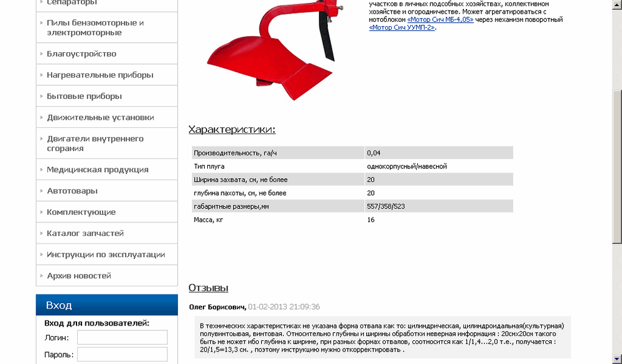Open Архив новостей
The width and height of the screenshot is (622, 364).
coord(79,276)
